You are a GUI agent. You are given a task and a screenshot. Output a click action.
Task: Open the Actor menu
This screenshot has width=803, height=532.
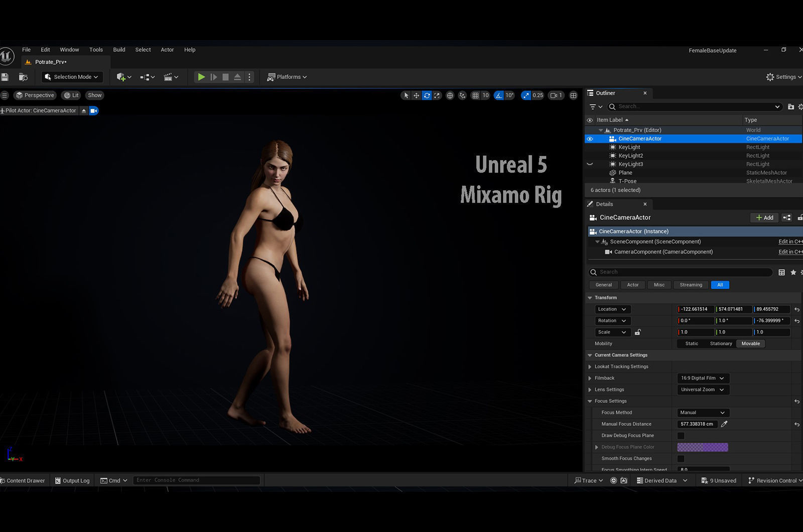pos(167,50)
